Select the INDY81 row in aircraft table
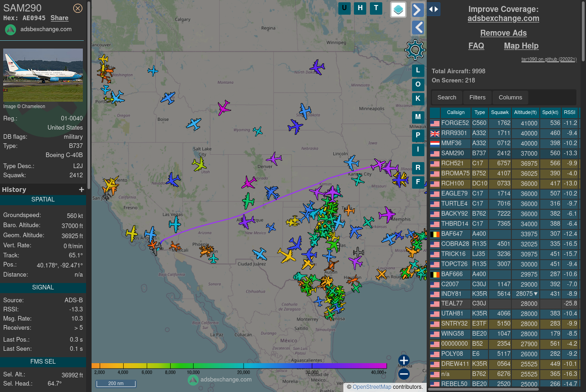This screenshot has width=586, height=392. point(505,294)
